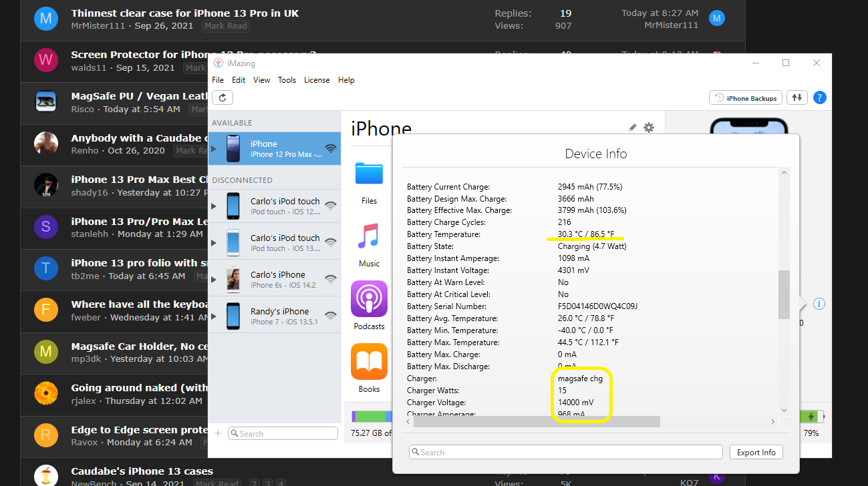Open the License menu in iMazing
868x486 pixels.
click(317, 80)
